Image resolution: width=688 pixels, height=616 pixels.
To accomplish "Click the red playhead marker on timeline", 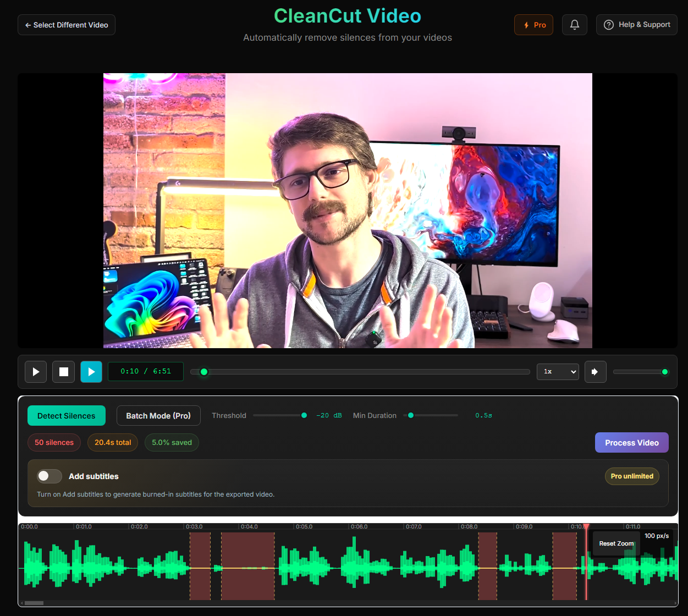I will click(x=586, y=527).
